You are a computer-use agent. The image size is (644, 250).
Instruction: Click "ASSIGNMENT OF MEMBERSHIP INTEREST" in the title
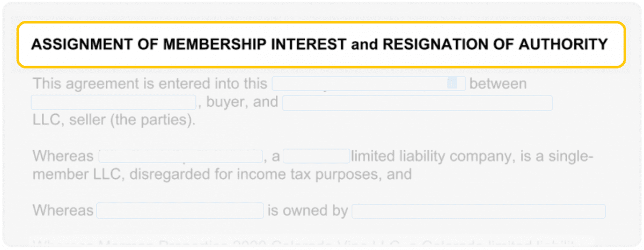pyautogui.click(x=188, y=45)
